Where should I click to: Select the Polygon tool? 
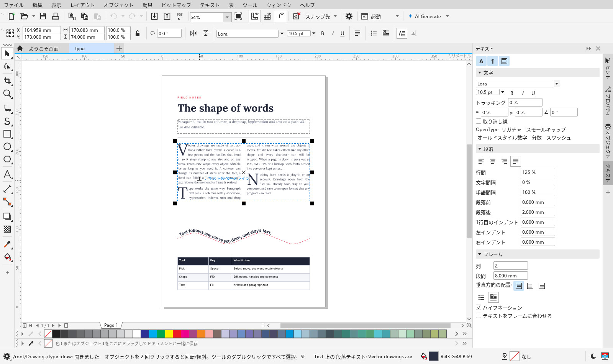point(7,159)
